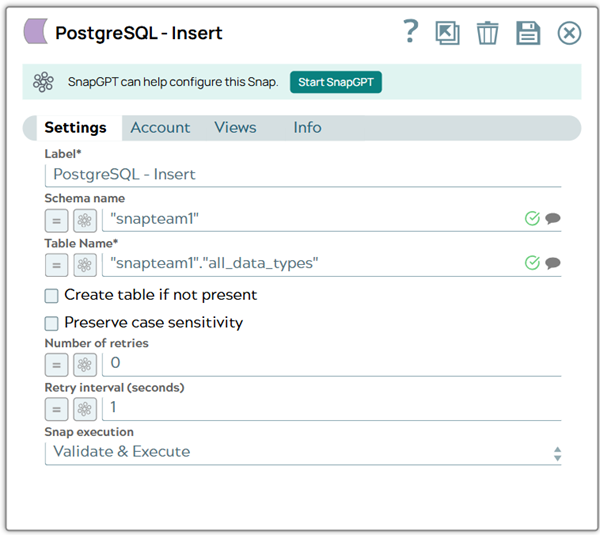The image size is (600, 535).
Task: Edit the Table Name field
Action: pos(312,264)
